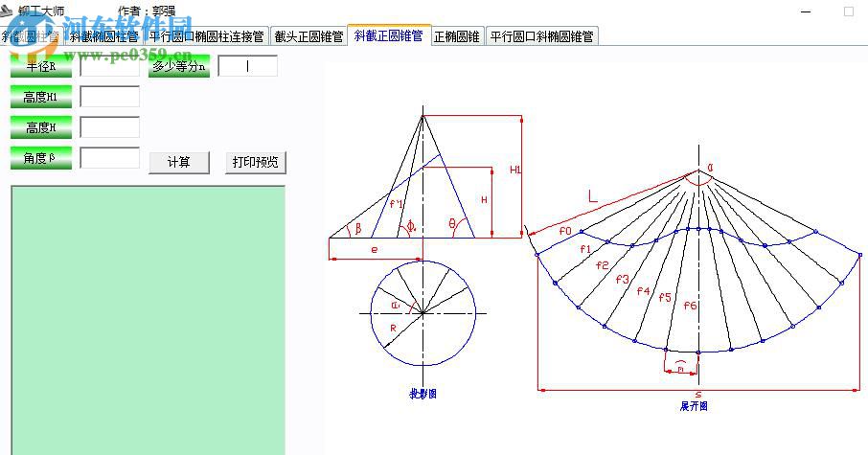This screenshot has height=455, width=868.
Task: Click the green 高度H1 label button
Action: tap(41, 97)
